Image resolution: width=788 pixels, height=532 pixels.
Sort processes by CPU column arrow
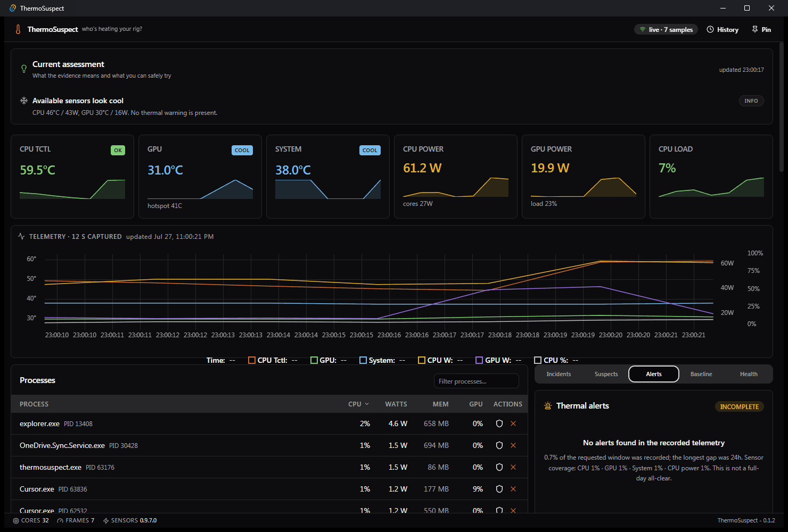(x=367, y=404)
